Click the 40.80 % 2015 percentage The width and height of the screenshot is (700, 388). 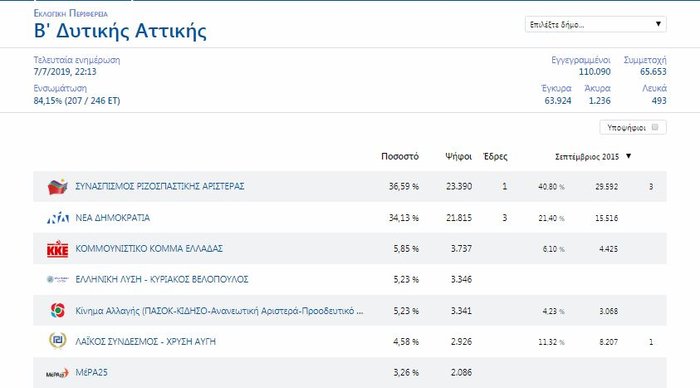click(551, 187)
